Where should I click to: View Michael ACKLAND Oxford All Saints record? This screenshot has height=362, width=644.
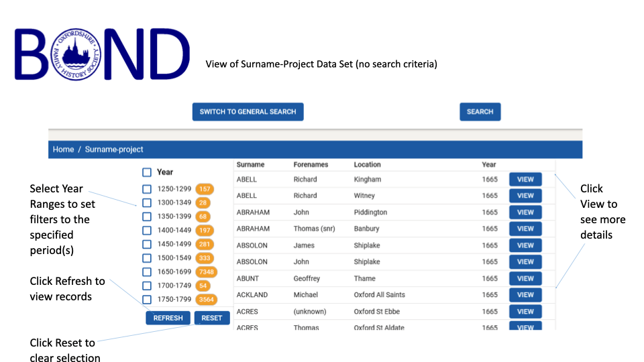tap(525, 295)
